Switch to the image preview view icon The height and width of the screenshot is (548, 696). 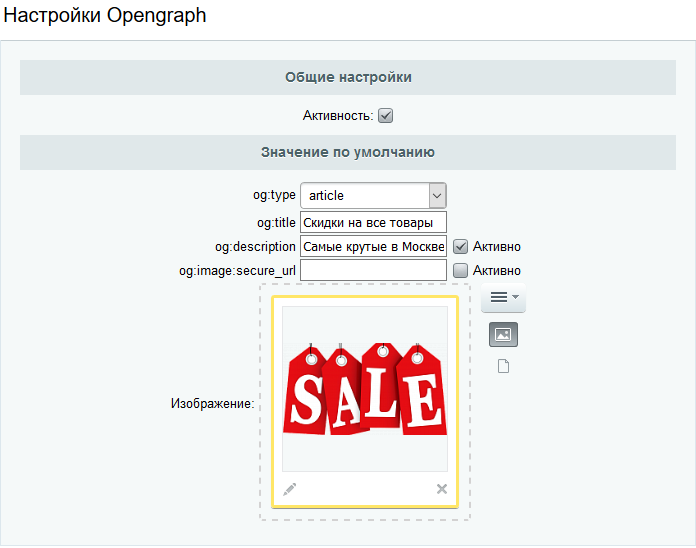(x=503, y=335)
